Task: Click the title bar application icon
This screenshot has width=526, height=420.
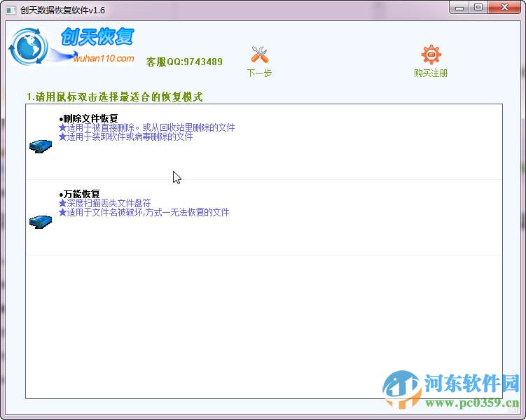Action: [11, 10]
